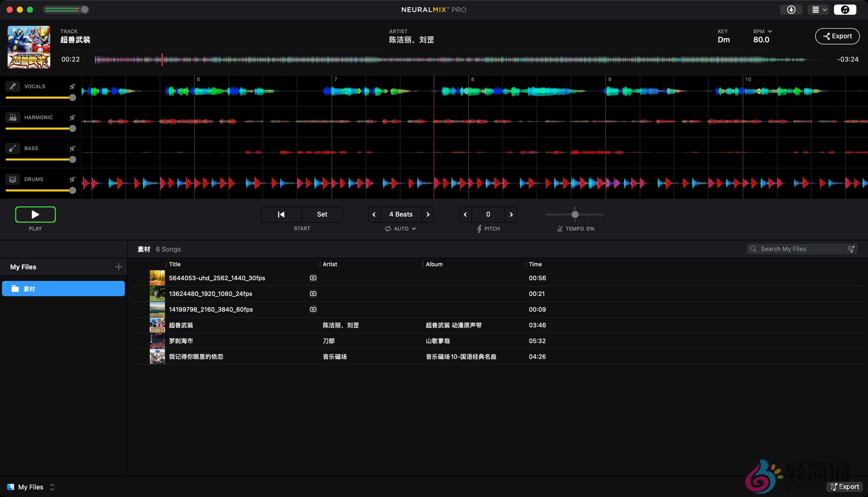Click the bottom-right Export playlist button
The width and height of the screenshot is (868, 497).
click(844, 487)
